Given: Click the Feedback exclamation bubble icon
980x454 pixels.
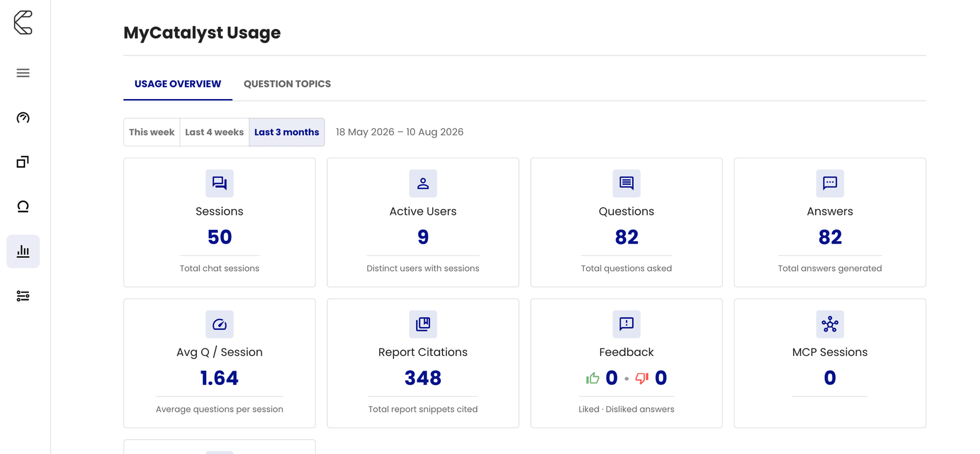Looking at the screenshot, I should [626, 324].
